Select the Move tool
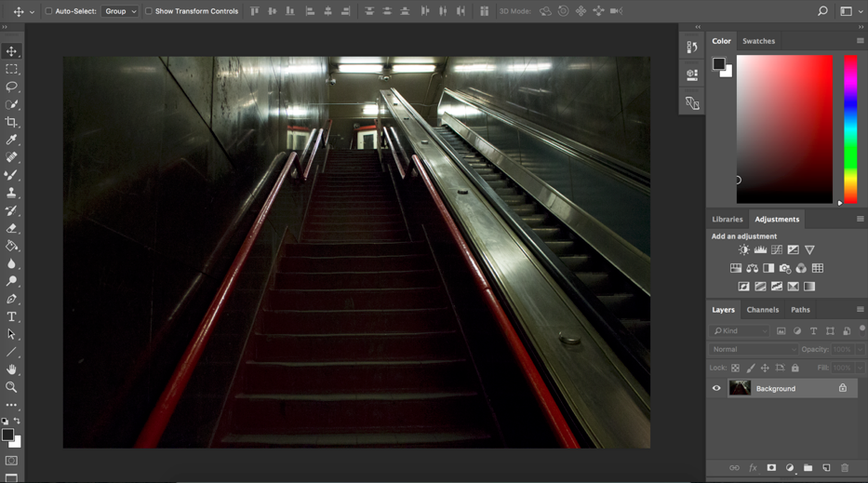868x483 pixels. (11, 51)
